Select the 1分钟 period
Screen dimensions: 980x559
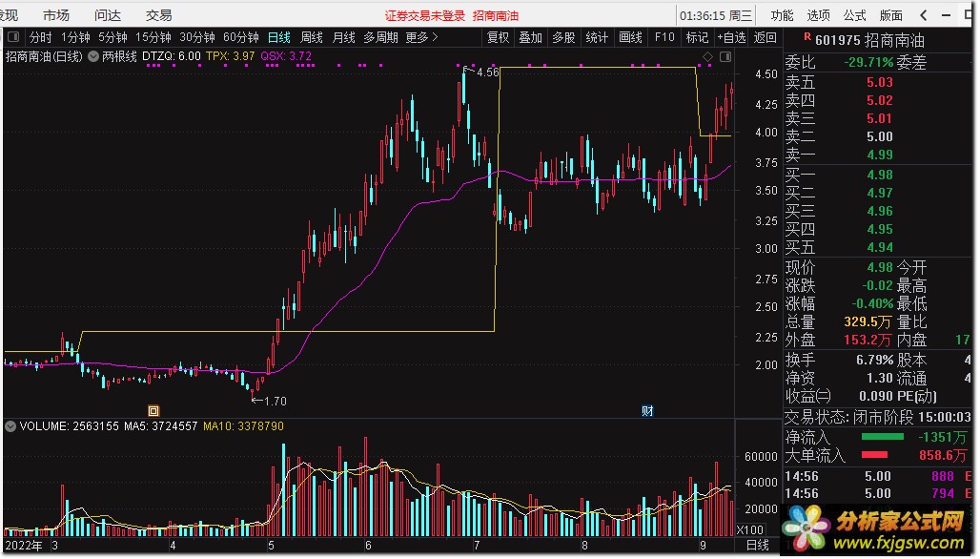click(x=75, y=37)
